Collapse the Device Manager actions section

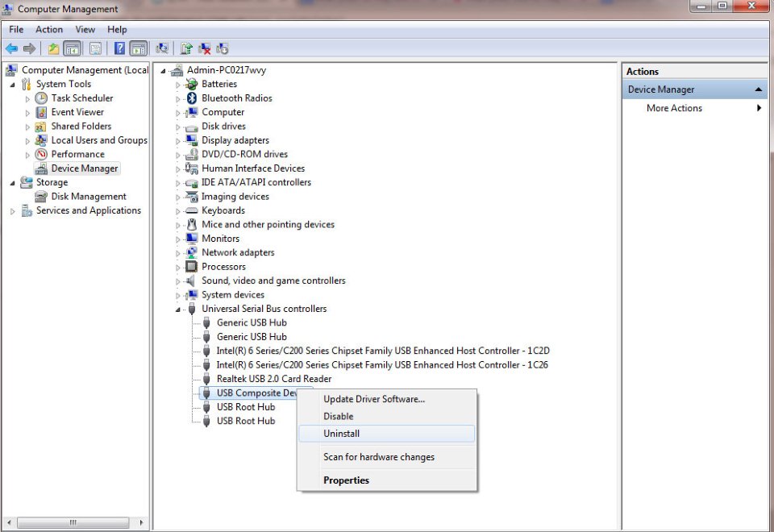point(758,89)
